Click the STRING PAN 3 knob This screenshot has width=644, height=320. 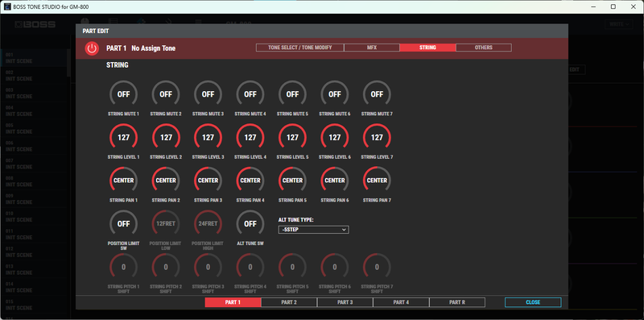click(x=208, y=181)
